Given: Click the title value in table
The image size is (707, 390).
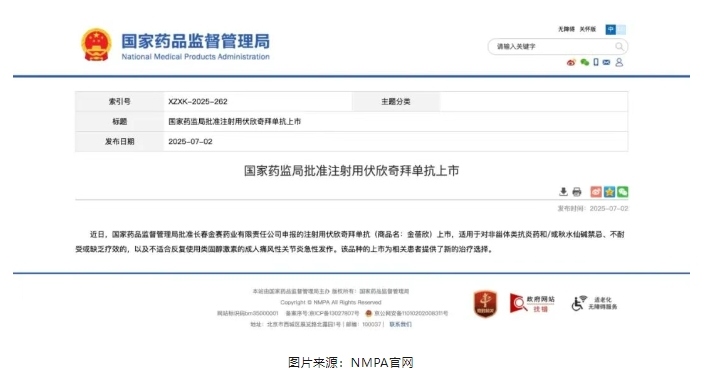Looking at the screenshot, I should point(234,122).
